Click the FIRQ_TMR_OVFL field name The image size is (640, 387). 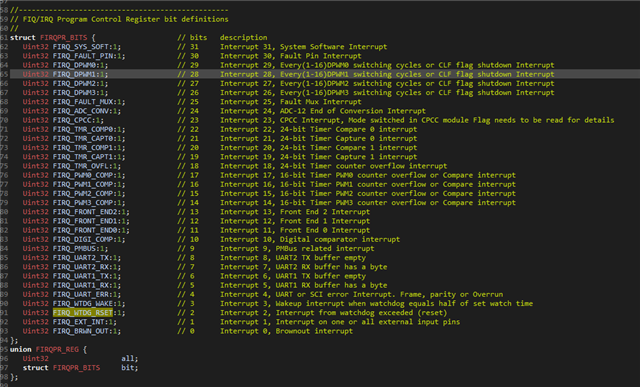tap(82, 166)
